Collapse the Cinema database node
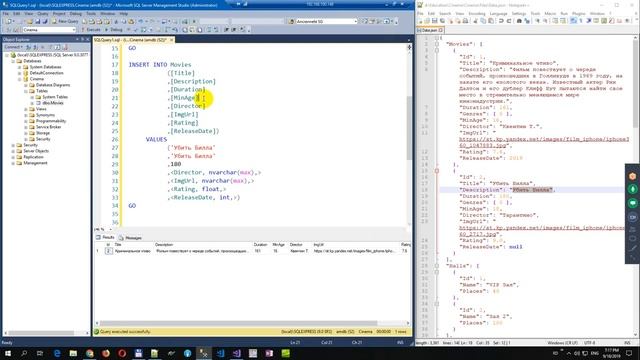640x360 pixels. tap(20, 79)
